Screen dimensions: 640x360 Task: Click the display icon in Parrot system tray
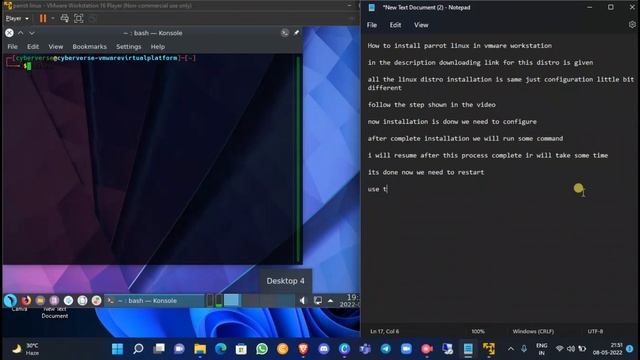318,301
